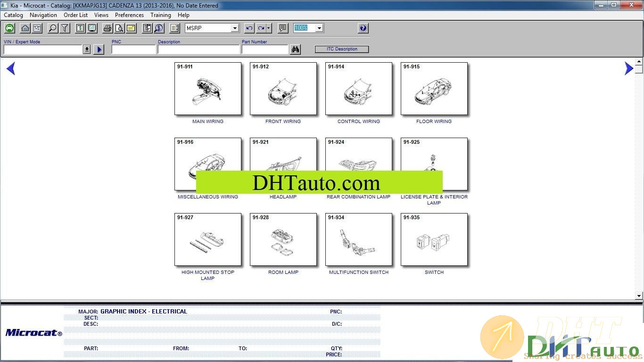This screenshot has width=644, height=362.
Task: Open the Catalog menu
Action: pyautogui.click(x=14, y=15)
